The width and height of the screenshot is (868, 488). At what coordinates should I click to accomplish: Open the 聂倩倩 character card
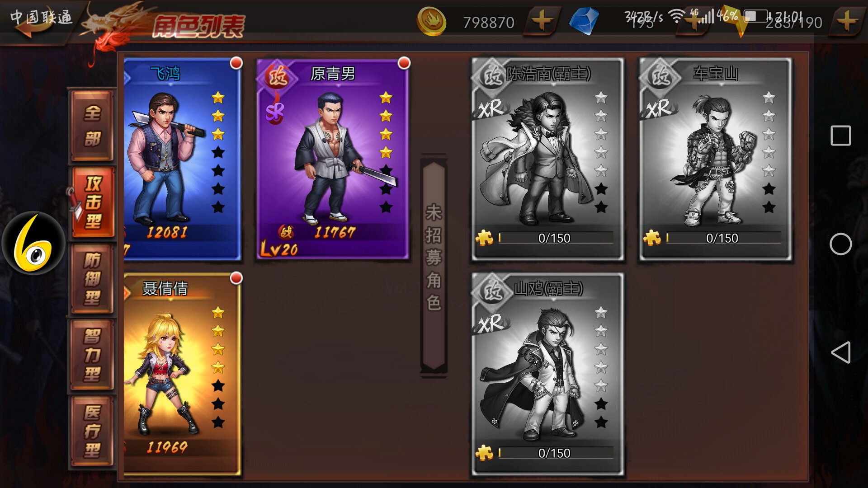coord(182,374)
